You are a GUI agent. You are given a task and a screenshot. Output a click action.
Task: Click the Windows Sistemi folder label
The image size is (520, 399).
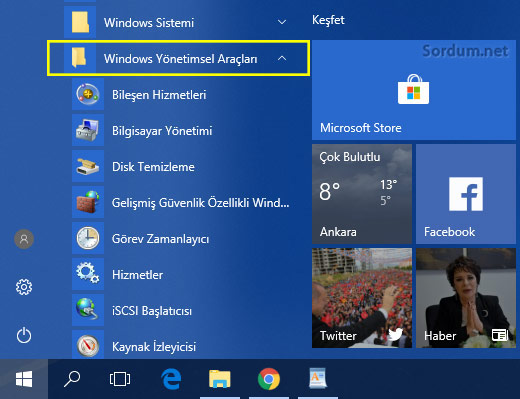coord(149,23)
